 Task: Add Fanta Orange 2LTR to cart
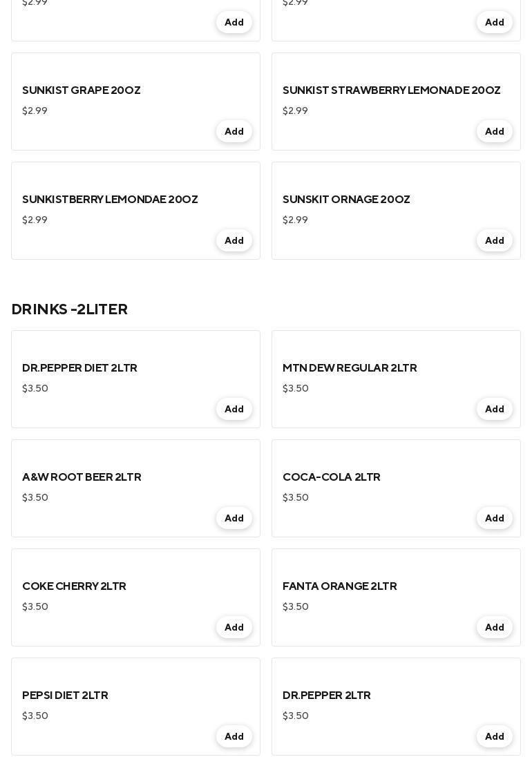tap(495, 628)
